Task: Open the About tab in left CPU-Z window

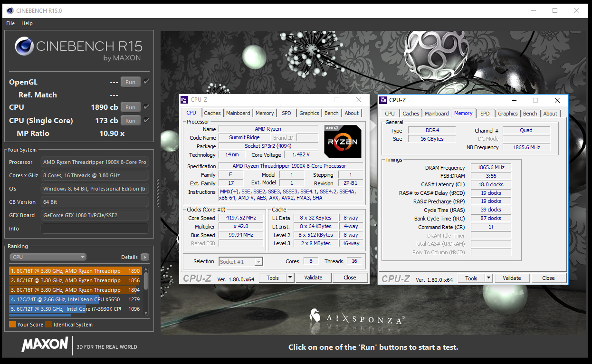Action: pyautogui.click(x=352, y=113)
